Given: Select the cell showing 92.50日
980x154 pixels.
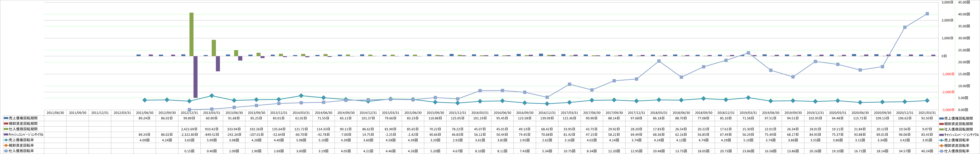Looking at the screenshot, I should (927, 118).
